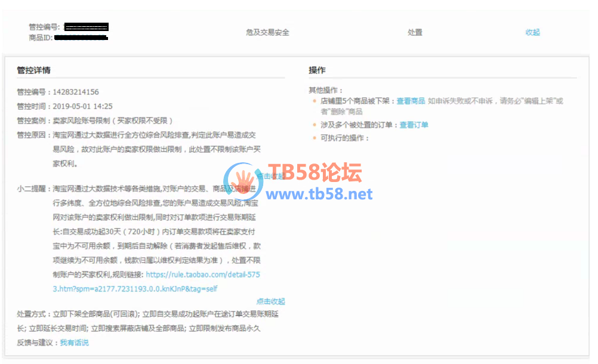Click the 操作 section heading
598x364 pixels.
point(317,70)
